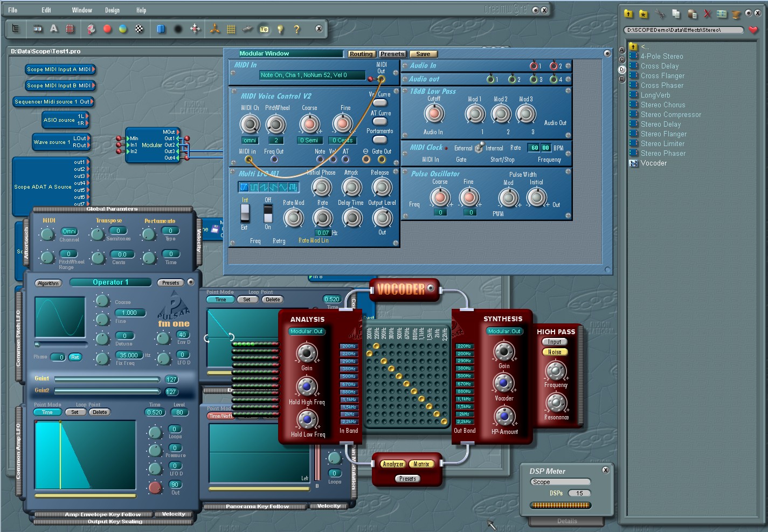The image size is (768, 532).
Task: Click the list view icon in browser
Action: click(x=722, y=13)
